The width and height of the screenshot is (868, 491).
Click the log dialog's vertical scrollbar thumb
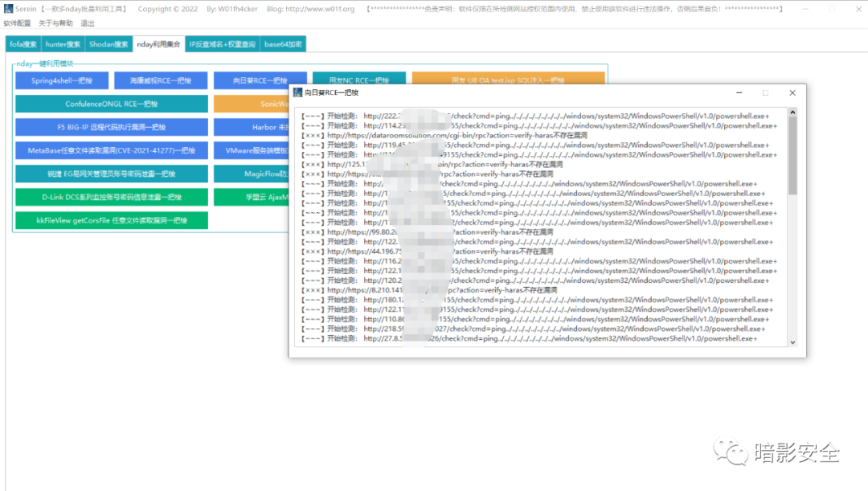(x=792, y=156)
